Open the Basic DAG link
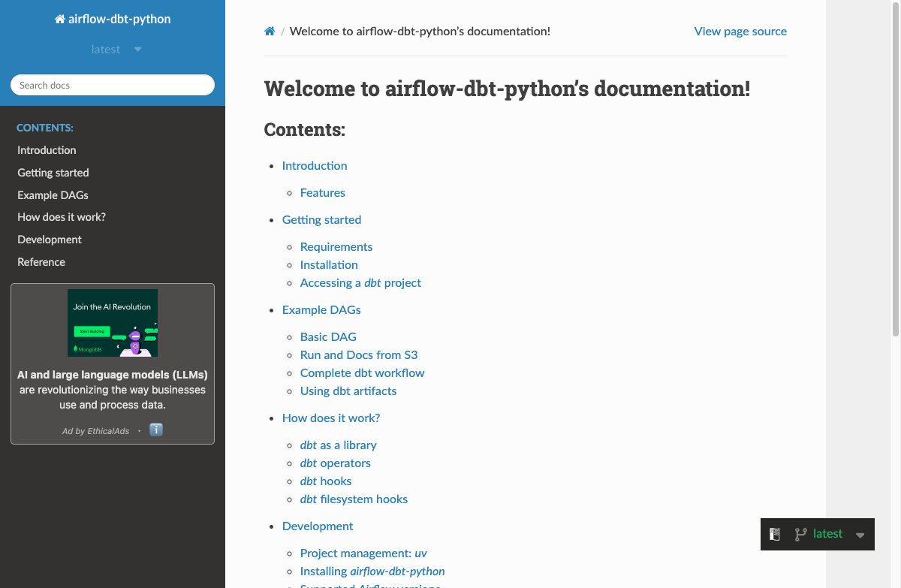Viewport: 901px width, 588px height. pos(328,337)
